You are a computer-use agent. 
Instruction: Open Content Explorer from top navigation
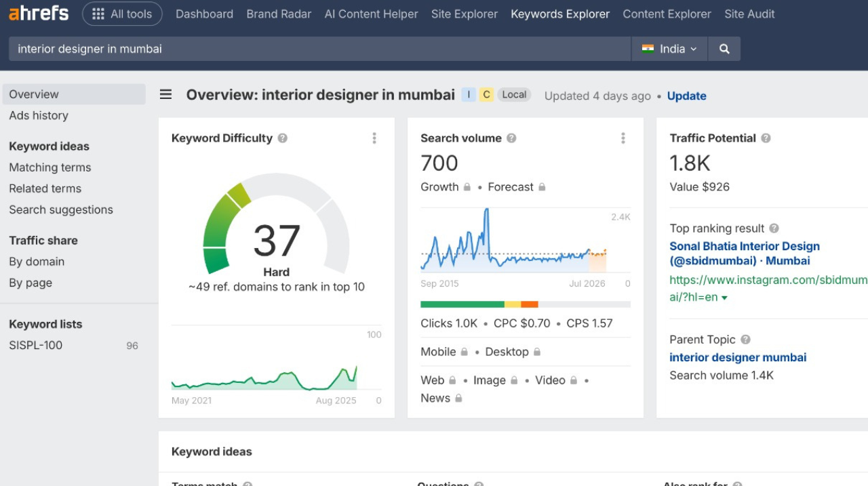coord(667,14)
